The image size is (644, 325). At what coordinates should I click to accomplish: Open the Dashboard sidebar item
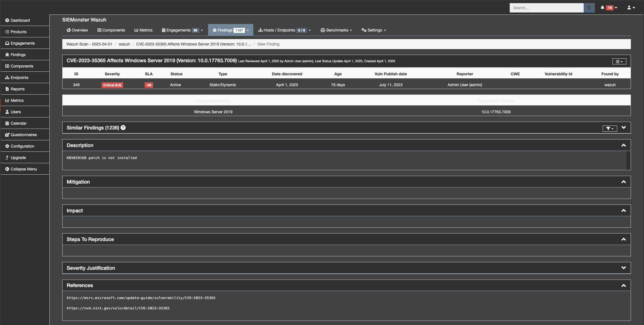20,20
